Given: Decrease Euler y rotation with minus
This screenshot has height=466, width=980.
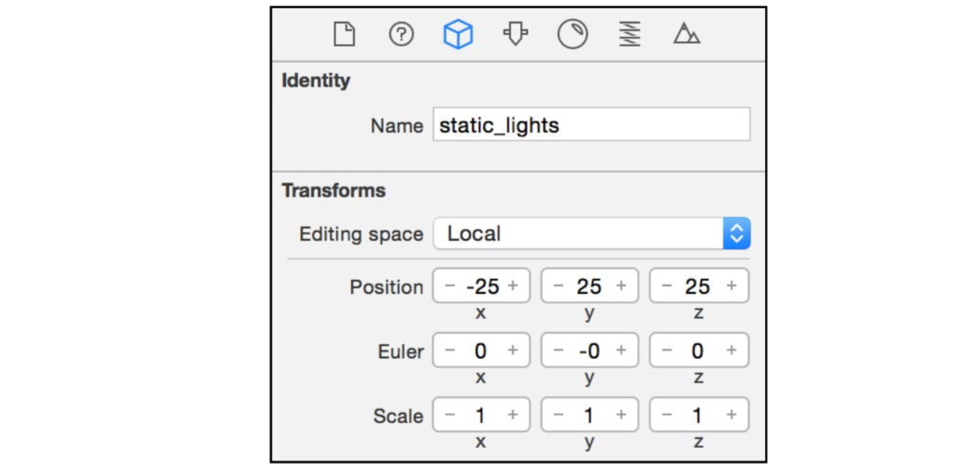Looking at the screenshot, I should pos(559,351).
